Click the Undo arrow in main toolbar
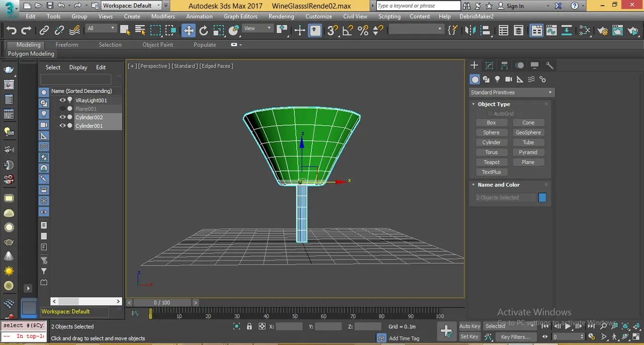Viewport: 644px width, 345px height. pyautogui.click(x=11, y=31)
